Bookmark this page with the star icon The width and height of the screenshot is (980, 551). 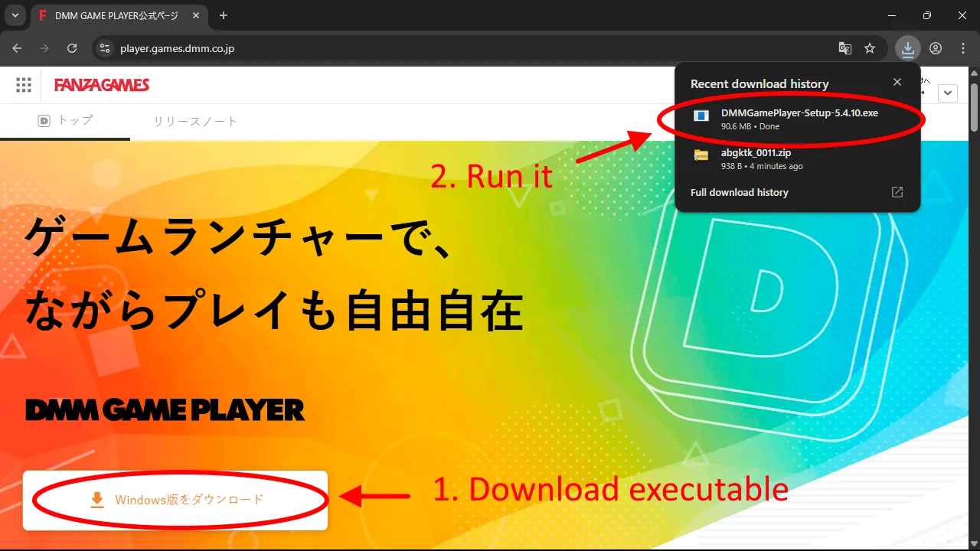[x=870, y=48]
